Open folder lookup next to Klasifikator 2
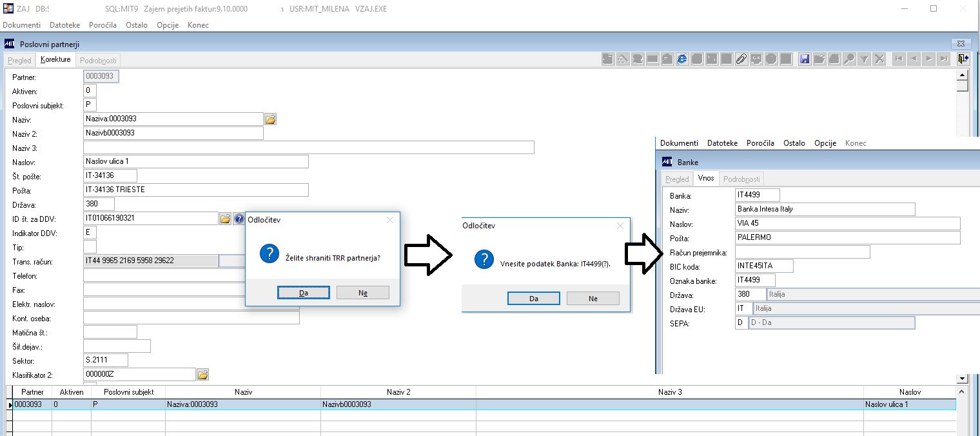 (x=202, y=375)
